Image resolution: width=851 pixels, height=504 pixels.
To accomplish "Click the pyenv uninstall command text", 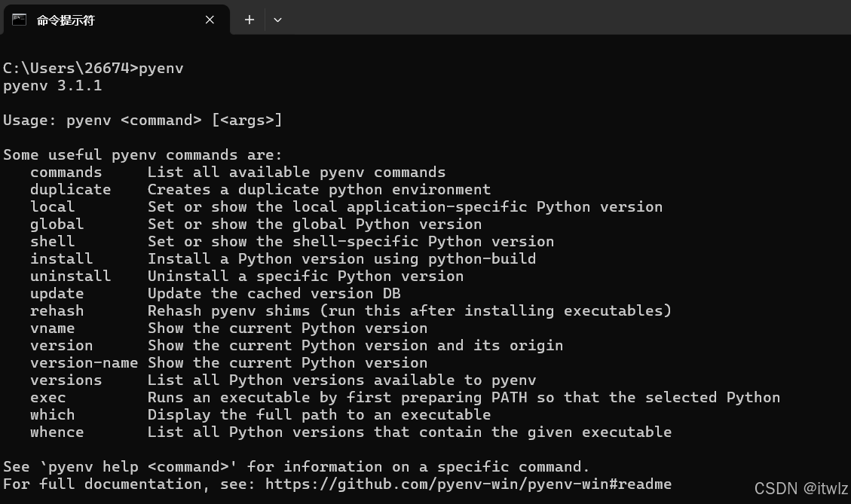I will (x=70, y=276).
